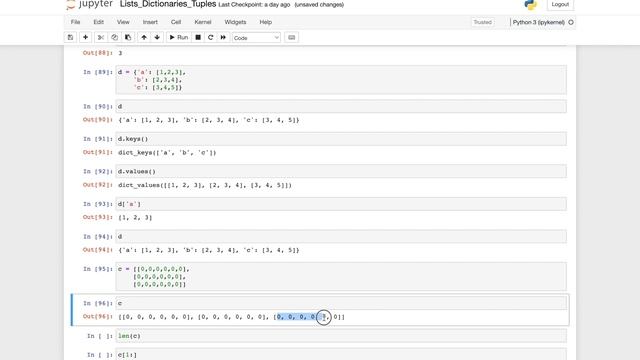This screenshot has width=640, height=360.
Task: Click the Python 3 (ipykernel) kernel name
Action: [x=538, y=22]
